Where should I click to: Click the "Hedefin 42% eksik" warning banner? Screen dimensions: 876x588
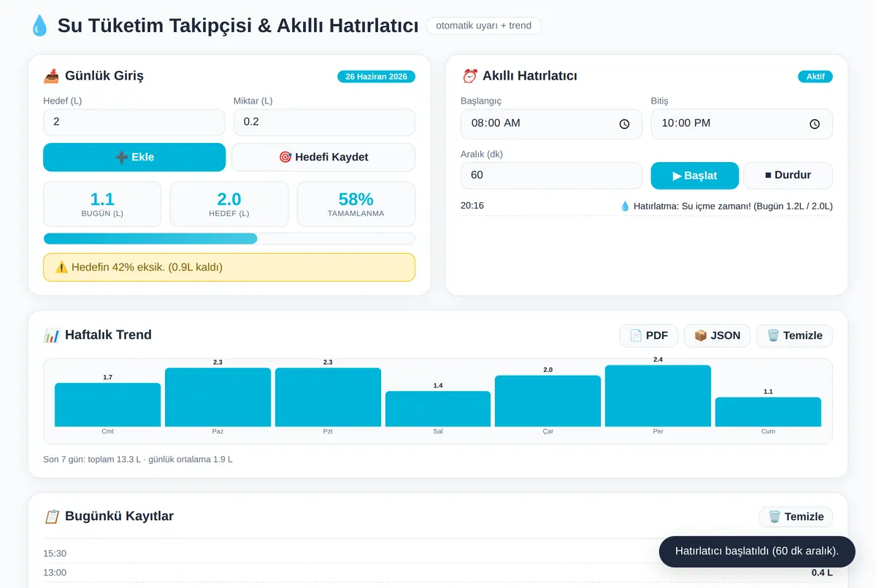229,267
